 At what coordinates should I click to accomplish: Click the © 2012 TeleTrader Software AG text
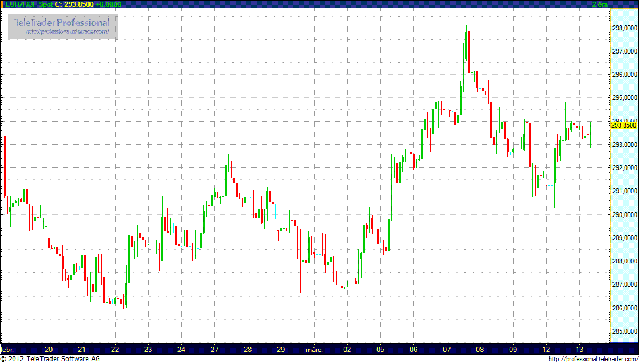(50, 359)
